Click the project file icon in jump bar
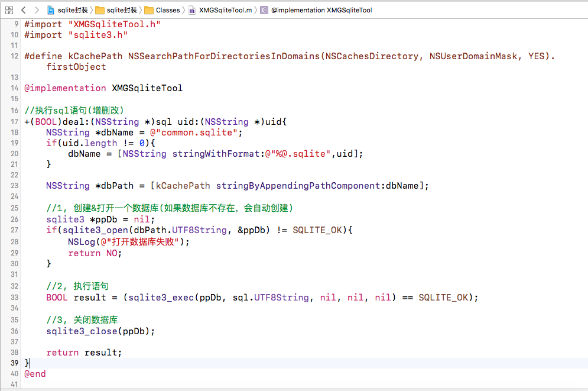The height and width of the screenshot is (391, 588). tap(51, 10)
